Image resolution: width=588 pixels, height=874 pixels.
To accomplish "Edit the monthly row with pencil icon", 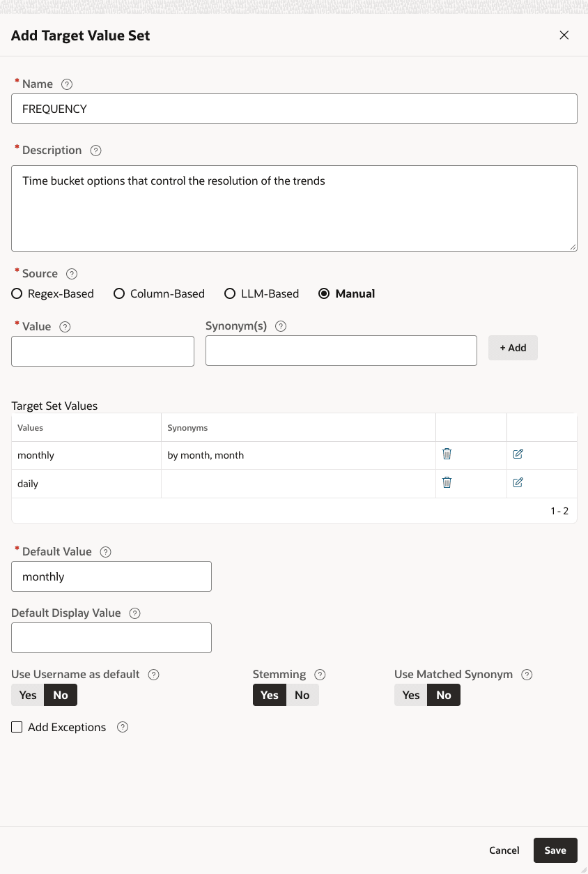I will tap(518, 454).
